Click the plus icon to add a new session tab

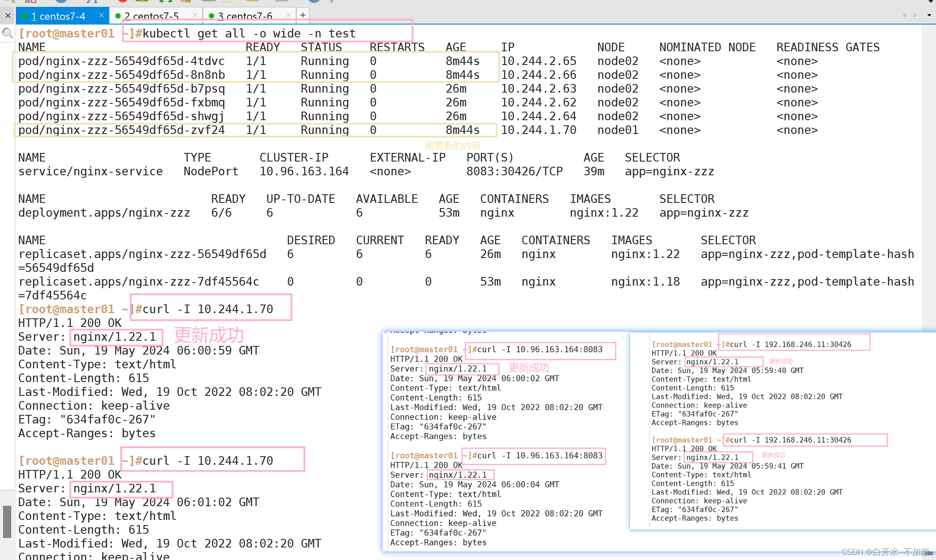point(303,15)
